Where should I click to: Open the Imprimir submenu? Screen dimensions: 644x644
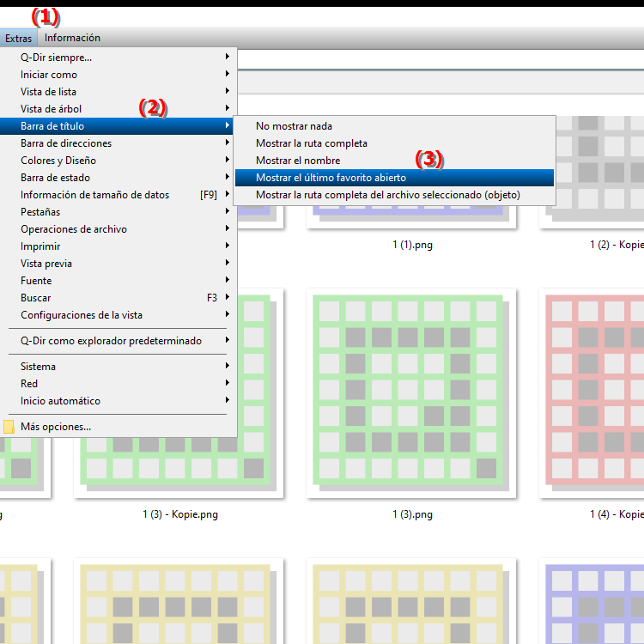(118, 246)
